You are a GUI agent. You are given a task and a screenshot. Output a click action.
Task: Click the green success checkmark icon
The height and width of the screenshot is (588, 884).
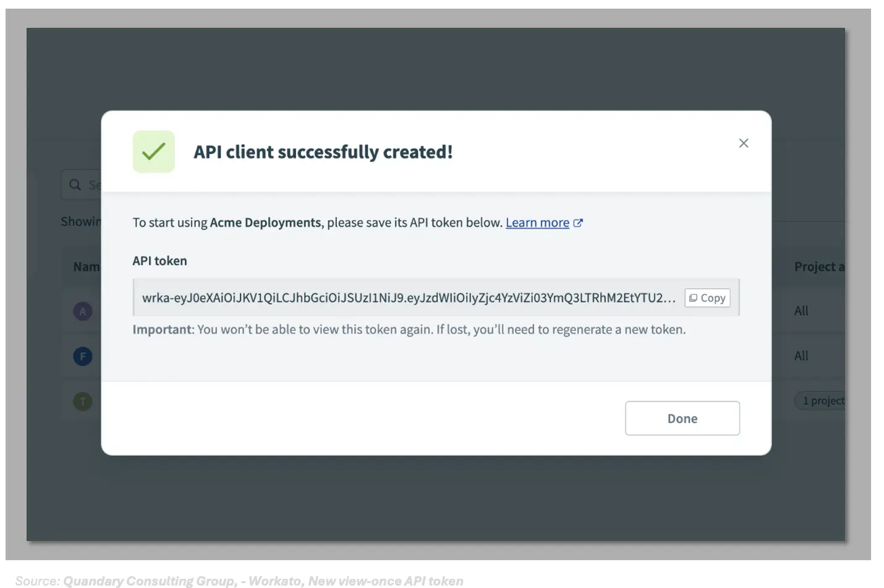click(x=153, y=151)
